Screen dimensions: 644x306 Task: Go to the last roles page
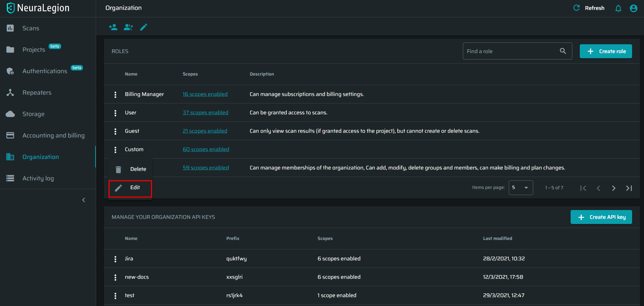click(629, 188)
